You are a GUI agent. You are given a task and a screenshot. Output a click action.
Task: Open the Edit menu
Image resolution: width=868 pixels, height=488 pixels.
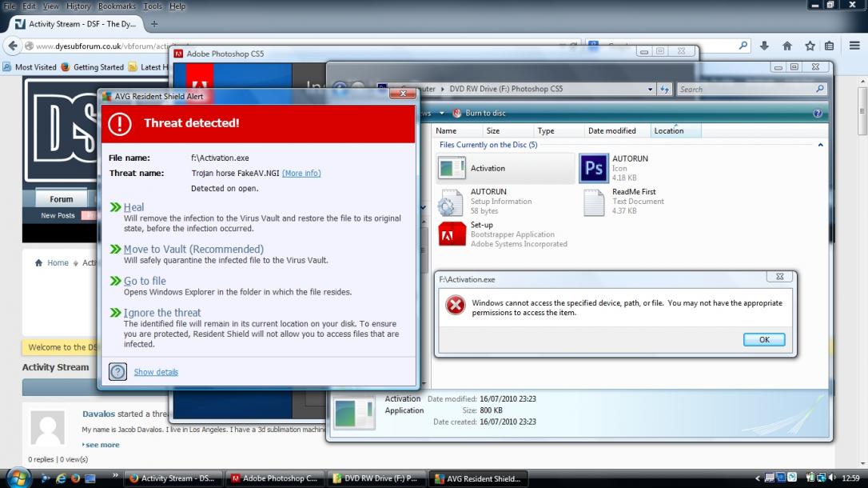(x=29, y=6)
